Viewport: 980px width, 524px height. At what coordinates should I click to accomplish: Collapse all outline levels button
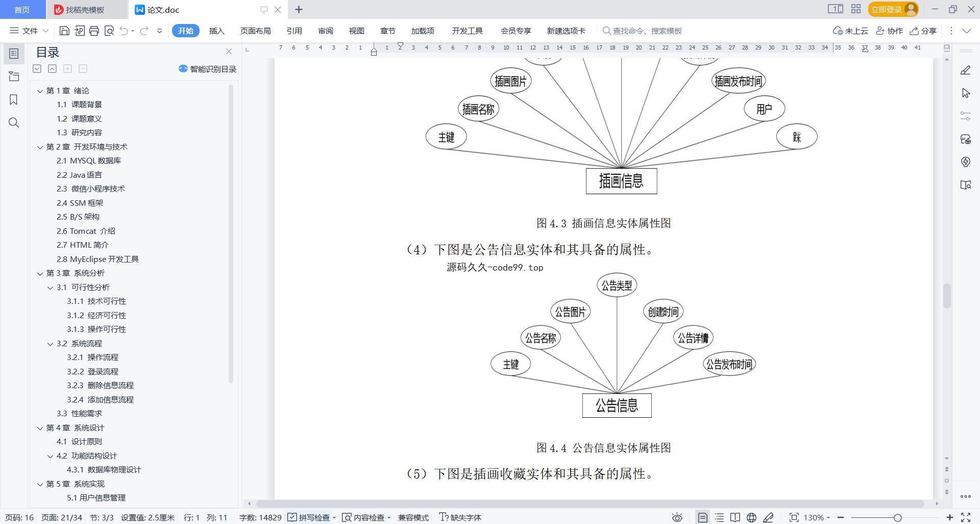[x=52, y=68]
